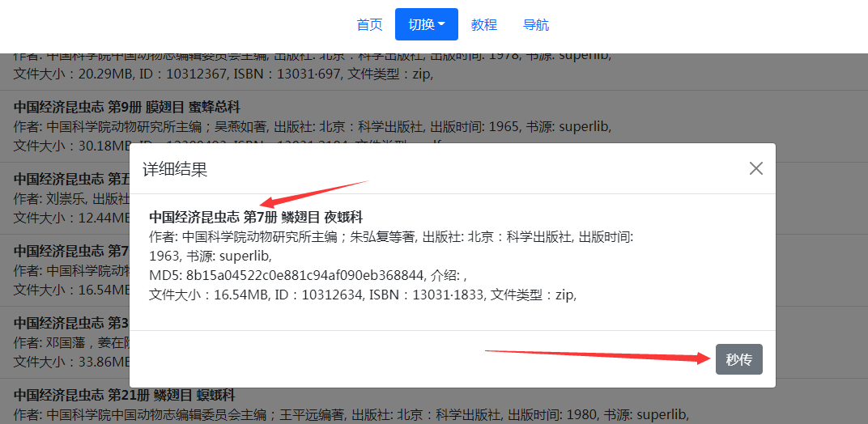Open the 教程 link in navbar
Viewport: 868px width, 424px height.
483,24
